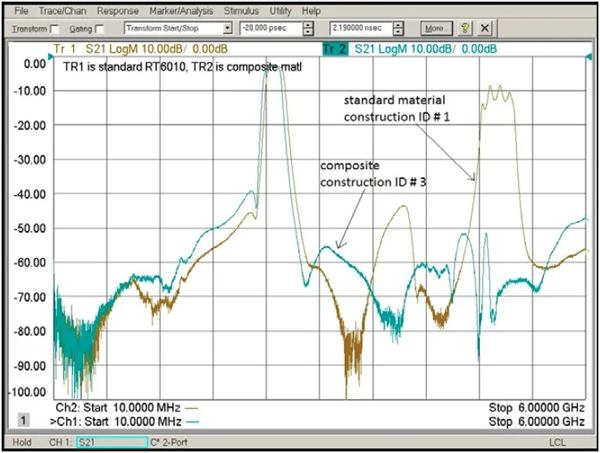The height and width of the screenshot is (453, 600).
Task: Open the help question mark icon
Action: [465, 28]
